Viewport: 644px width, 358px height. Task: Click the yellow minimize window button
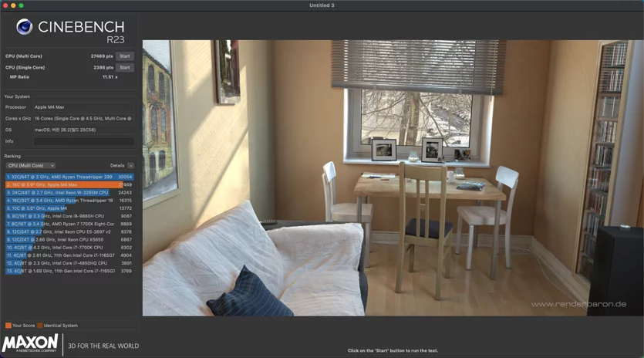pos(13,5)
